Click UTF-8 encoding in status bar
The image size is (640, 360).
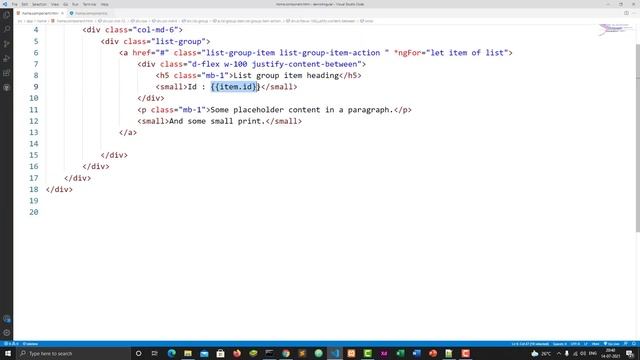[575, 344]
